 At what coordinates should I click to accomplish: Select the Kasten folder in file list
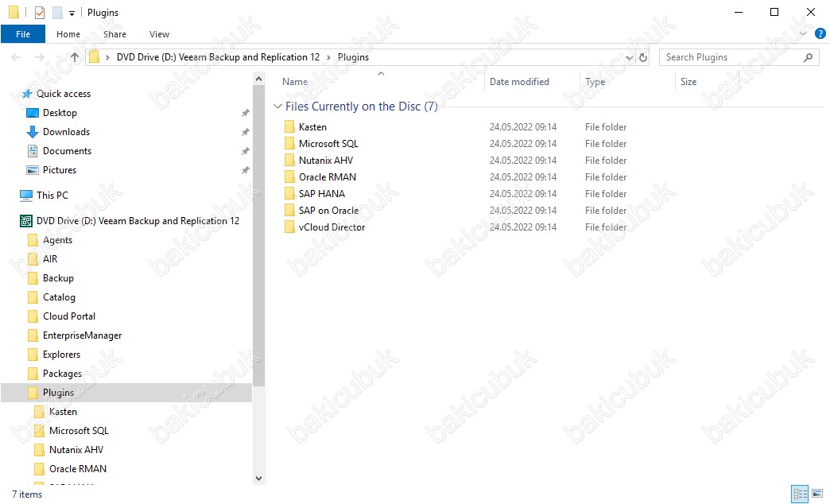(312, 127)
